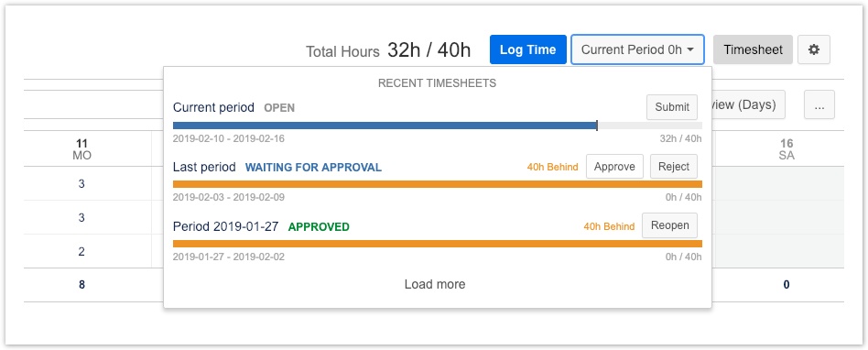Select the view (Days) button

coord(748,104)
